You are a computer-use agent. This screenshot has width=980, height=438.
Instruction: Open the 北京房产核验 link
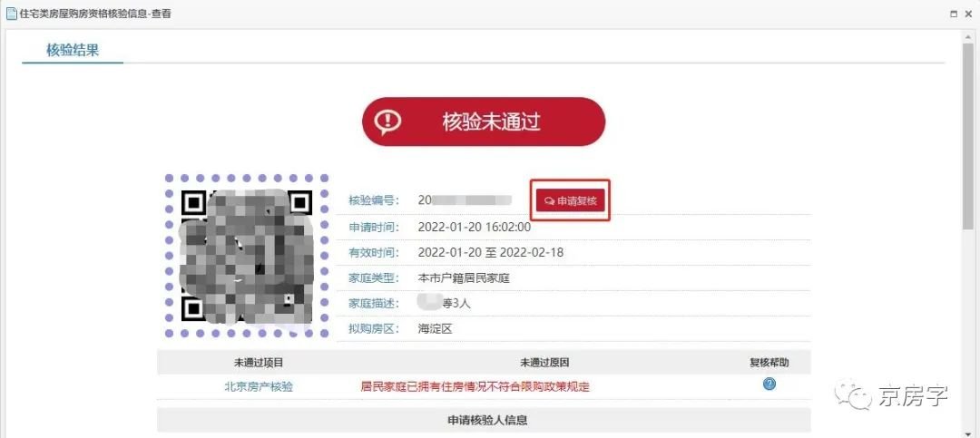coord(258,387)
